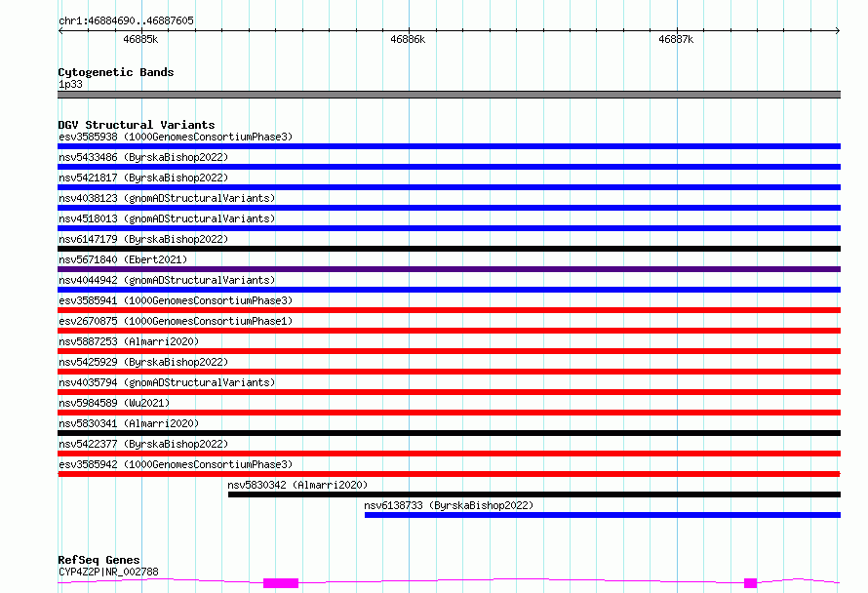
Task: Select the Cytogenetic Bands track title
Action: [116, 72]
